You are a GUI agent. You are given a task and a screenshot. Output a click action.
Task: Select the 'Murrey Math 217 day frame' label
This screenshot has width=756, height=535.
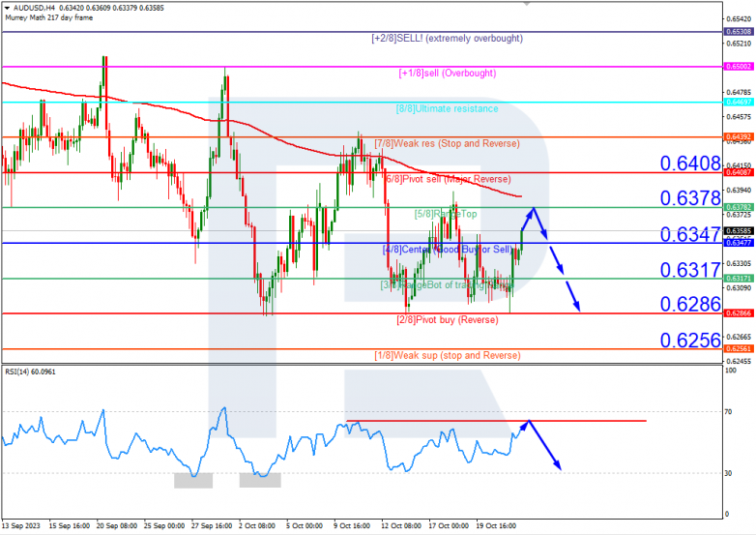click(48, 17)
